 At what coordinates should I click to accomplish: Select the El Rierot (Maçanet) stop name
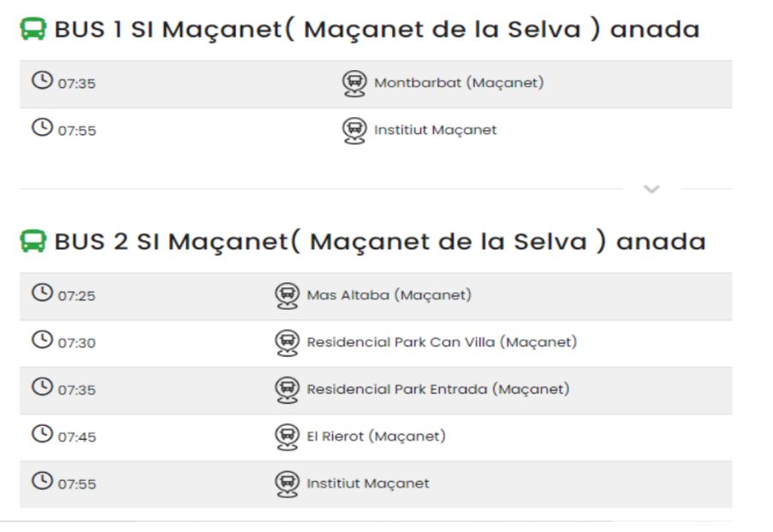point(377,437)
